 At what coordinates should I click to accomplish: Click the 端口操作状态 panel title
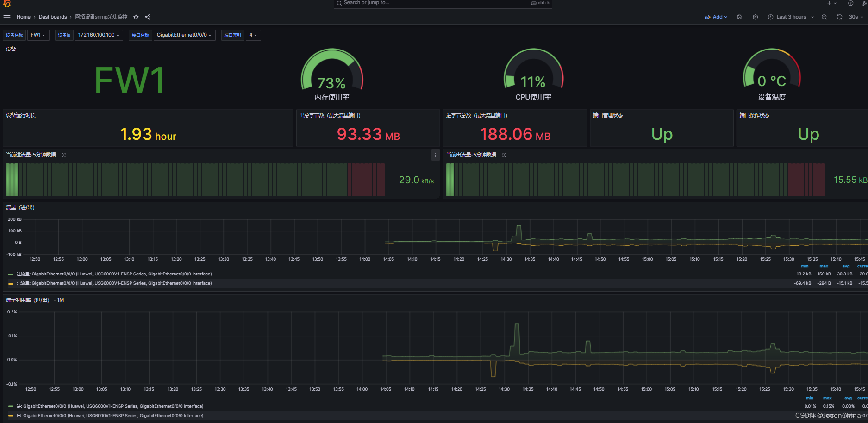coord(754,115)
